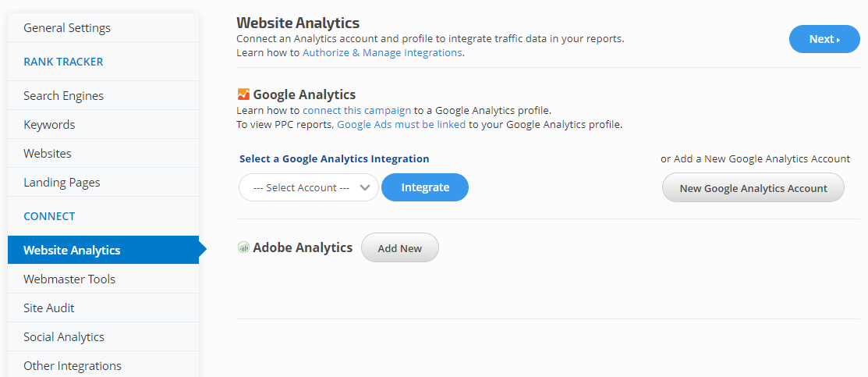Open the Select Account dropdown
Viewport: 868px width, 377px height.
308,187
